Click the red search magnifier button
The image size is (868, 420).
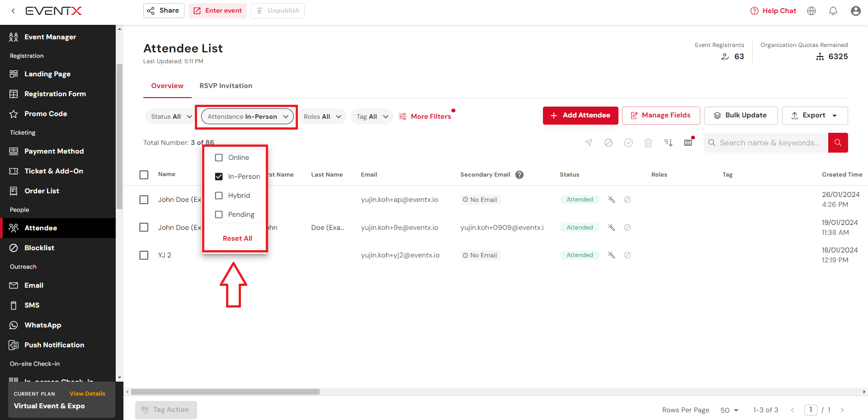coord(838,143)
